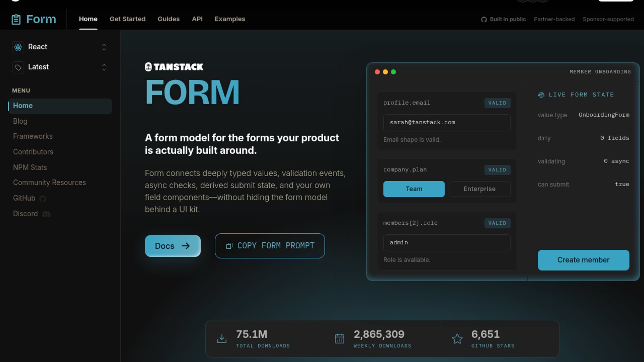Click the Partner-backed link

tap(554, 19)
